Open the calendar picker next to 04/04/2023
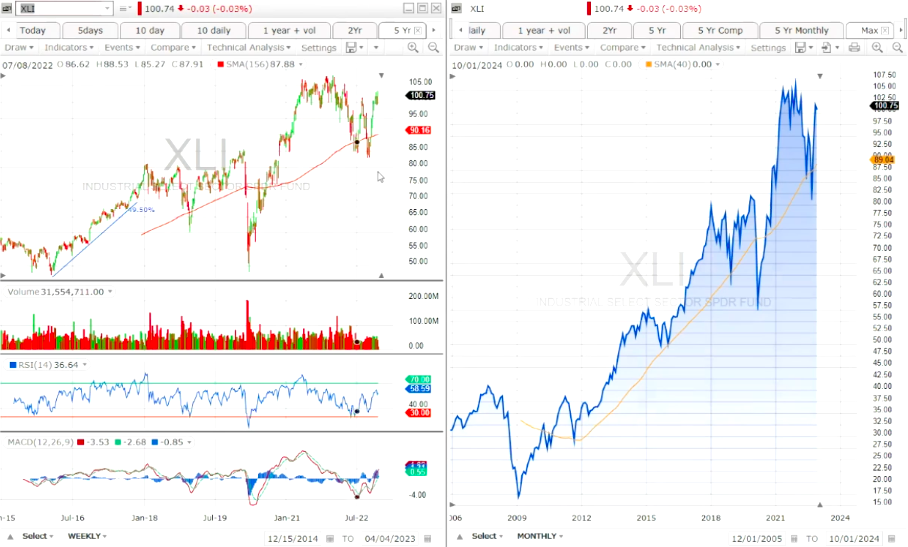The width and height of the screenshot is (908, 547). tap(428, 538)
